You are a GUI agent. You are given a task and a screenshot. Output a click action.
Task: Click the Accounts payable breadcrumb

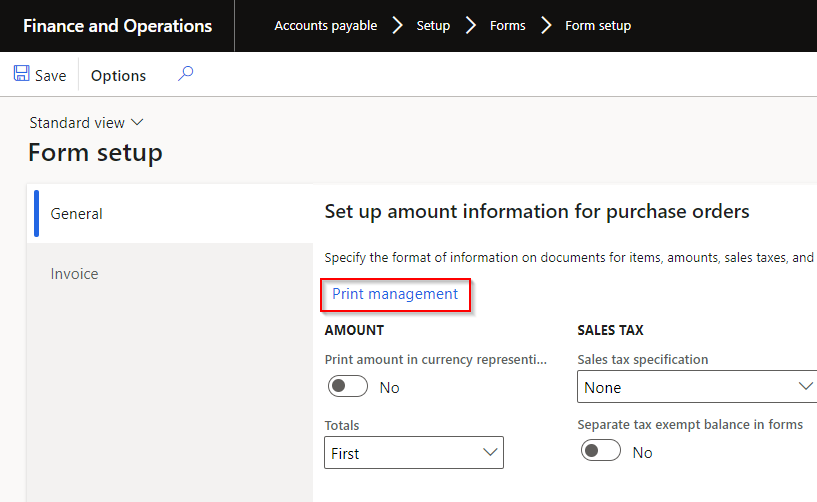(x=326, y=26)
